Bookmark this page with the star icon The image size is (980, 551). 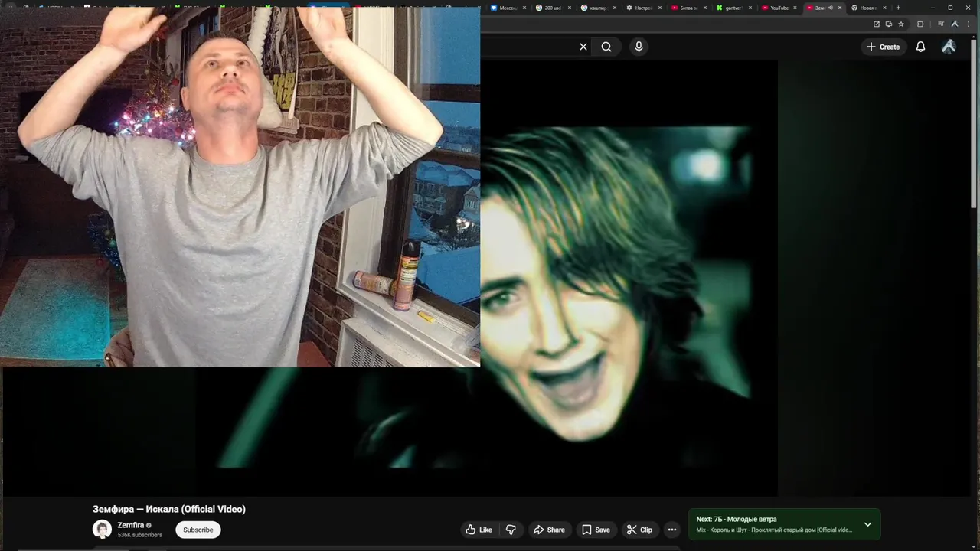[901, 24]
